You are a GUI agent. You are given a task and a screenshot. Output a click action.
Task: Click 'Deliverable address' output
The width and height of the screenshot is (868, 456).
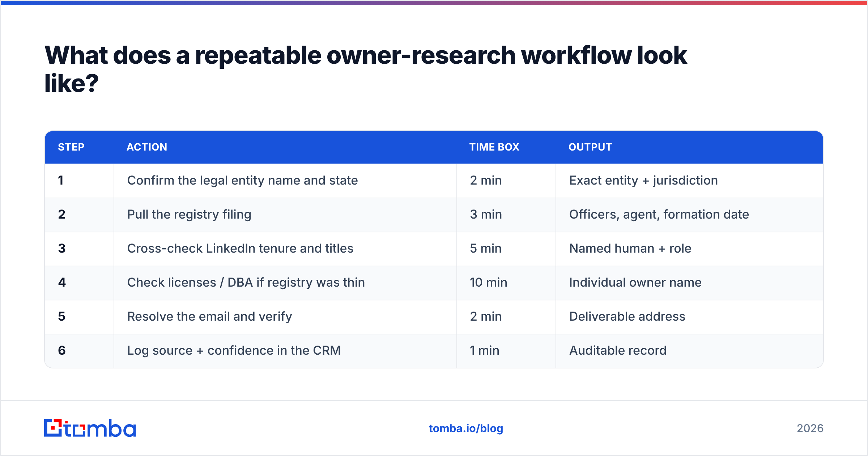627,316
